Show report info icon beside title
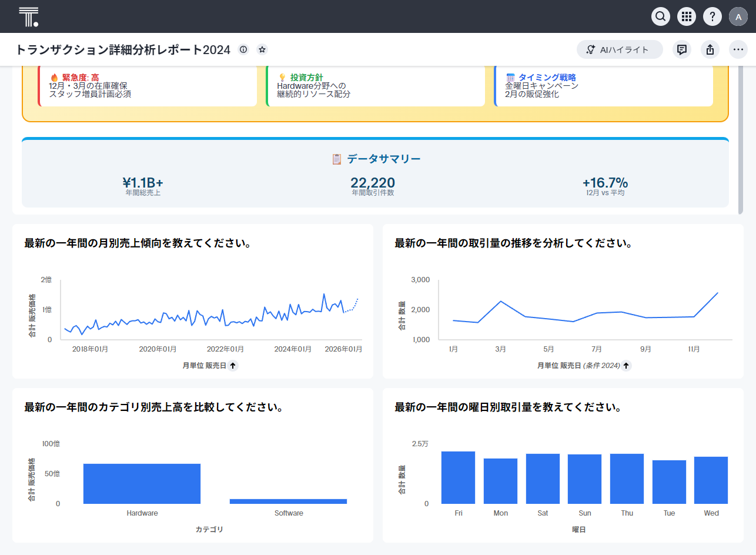756x555 pixels. point(243,50)
